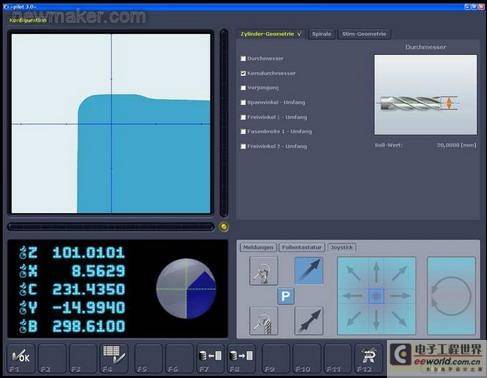Viewport: 487px width, 378px height.
Task: Expand the Zylinder-Geometrie dropdown tab
Action: click(x=271, y=34)
